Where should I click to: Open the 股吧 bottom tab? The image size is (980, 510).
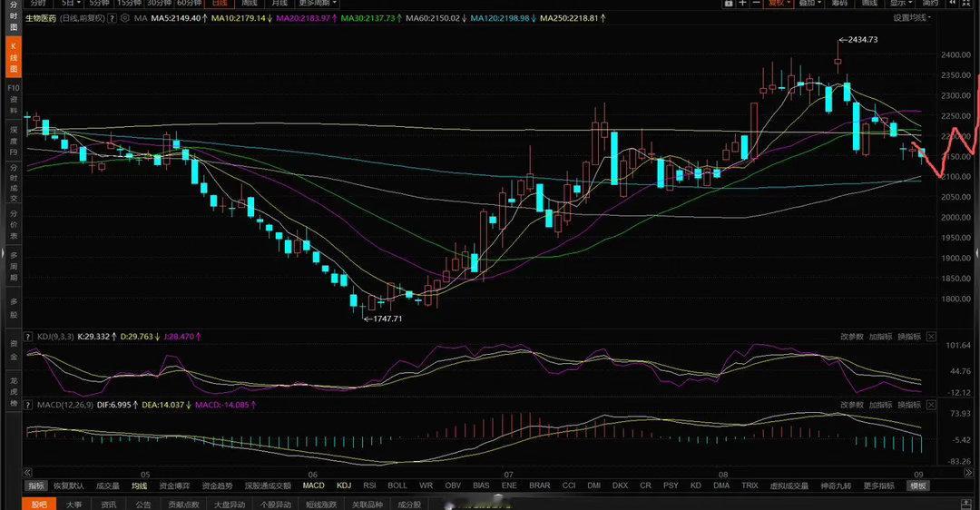(39, 505)
